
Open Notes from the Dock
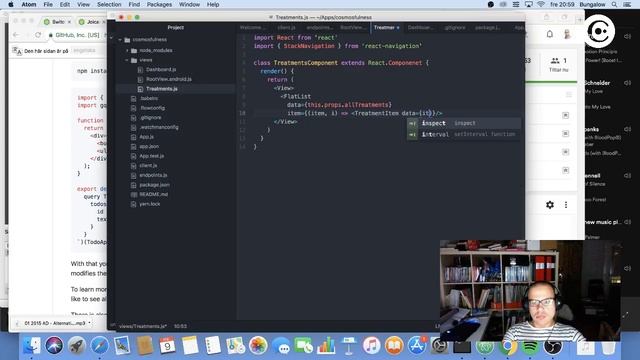(x=190, y=346)
